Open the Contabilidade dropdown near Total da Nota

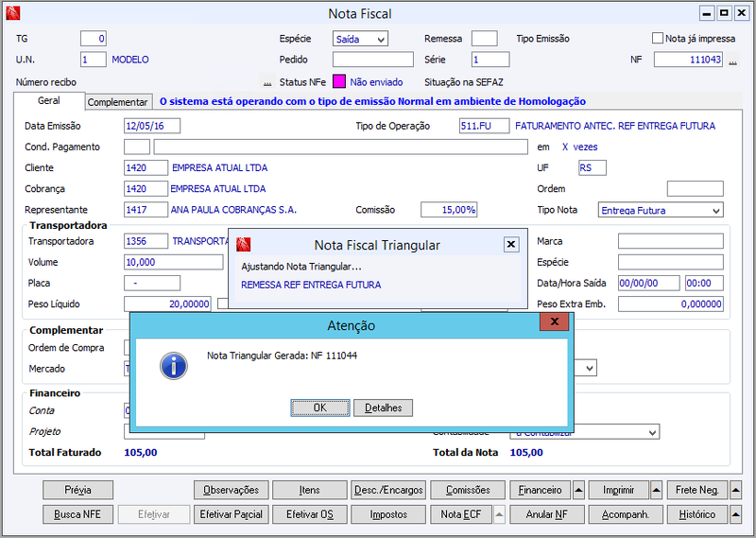(x=585, y=432)
